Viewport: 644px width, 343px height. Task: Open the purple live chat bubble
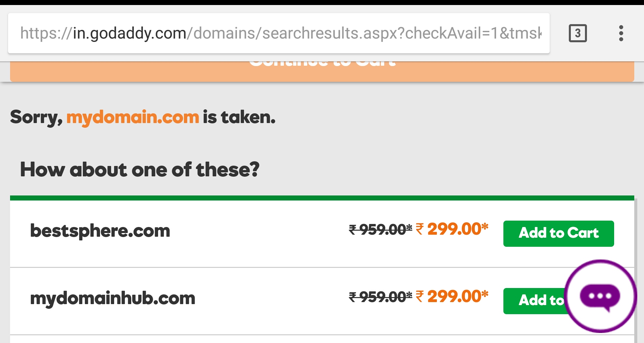pos(600,296)
